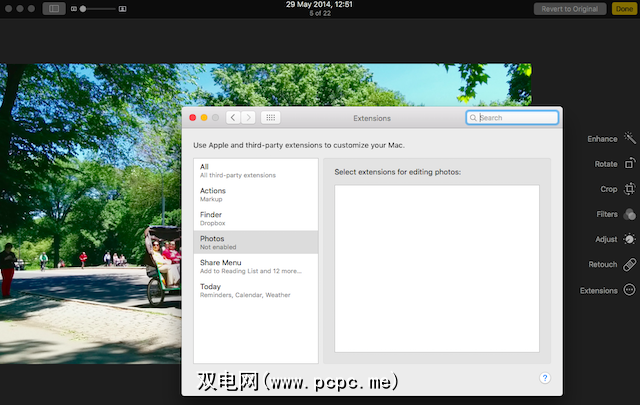Click the Revert to Original button

point(570,9)
